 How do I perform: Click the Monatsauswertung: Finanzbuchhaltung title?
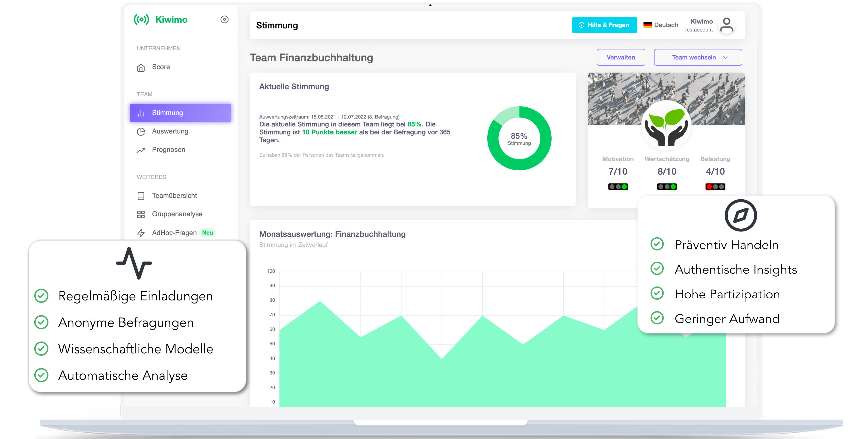[332, 234]
